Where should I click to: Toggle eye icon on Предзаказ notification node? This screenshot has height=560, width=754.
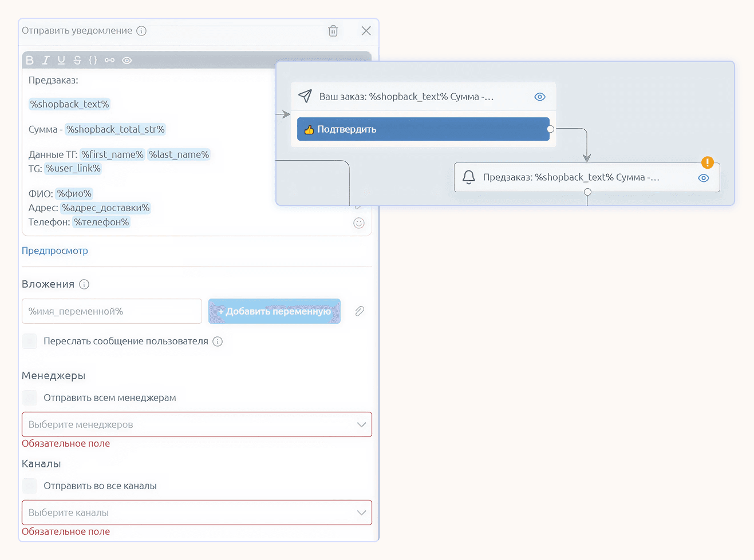704,178
